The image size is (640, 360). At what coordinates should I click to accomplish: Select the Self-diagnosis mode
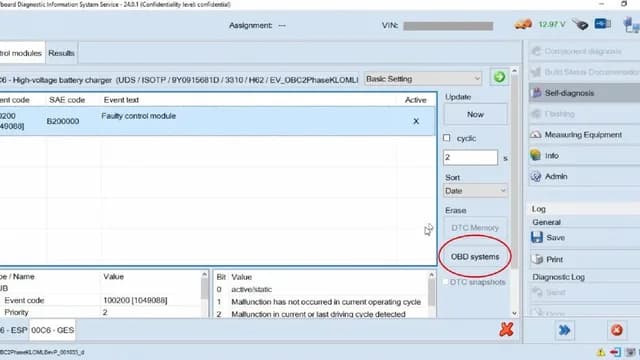coord(584,93)
